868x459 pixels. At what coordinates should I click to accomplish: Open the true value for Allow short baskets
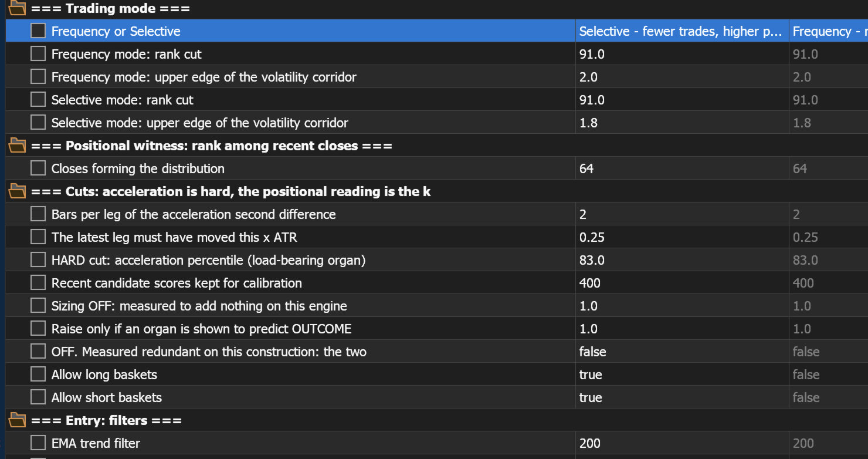[682, 397]
